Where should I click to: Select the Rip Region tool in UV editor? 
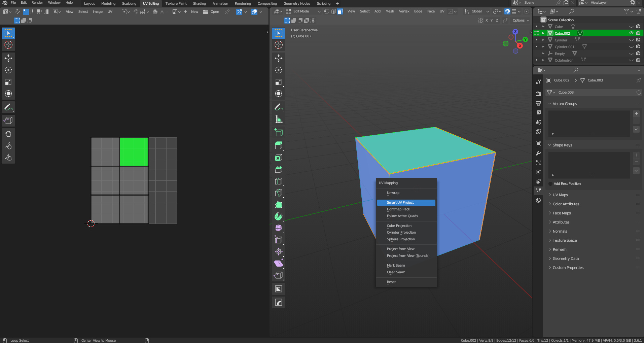pyautogui.click(x=8, y=121)
